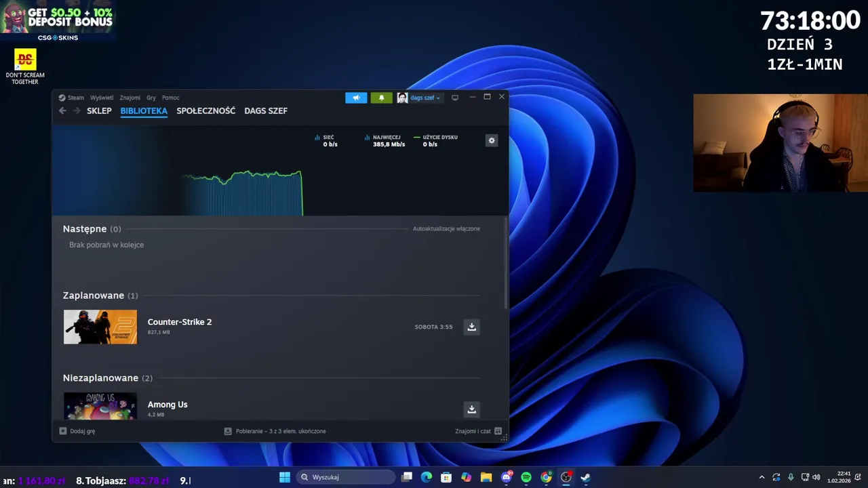Open Spotify from the taskbar
Viewport: 868px width, 488px height.
pyautogui.click(x=526, y=477)
